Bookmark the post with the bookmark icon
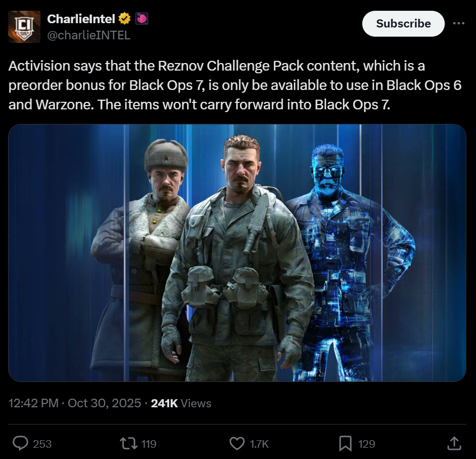476x459 pixels. click(x=345, y=443)
